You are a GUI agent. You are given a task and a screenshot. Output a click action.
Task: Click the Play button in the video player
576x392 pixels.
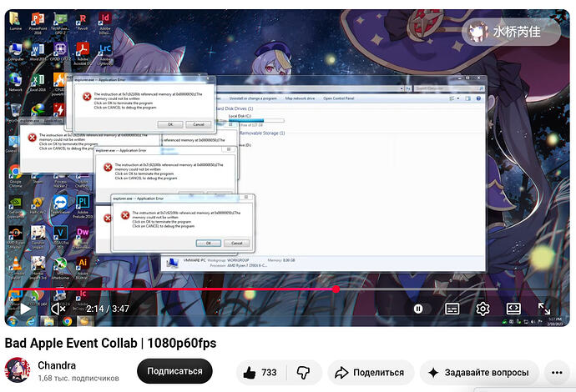pyautogui.click(x=25, y=309)
